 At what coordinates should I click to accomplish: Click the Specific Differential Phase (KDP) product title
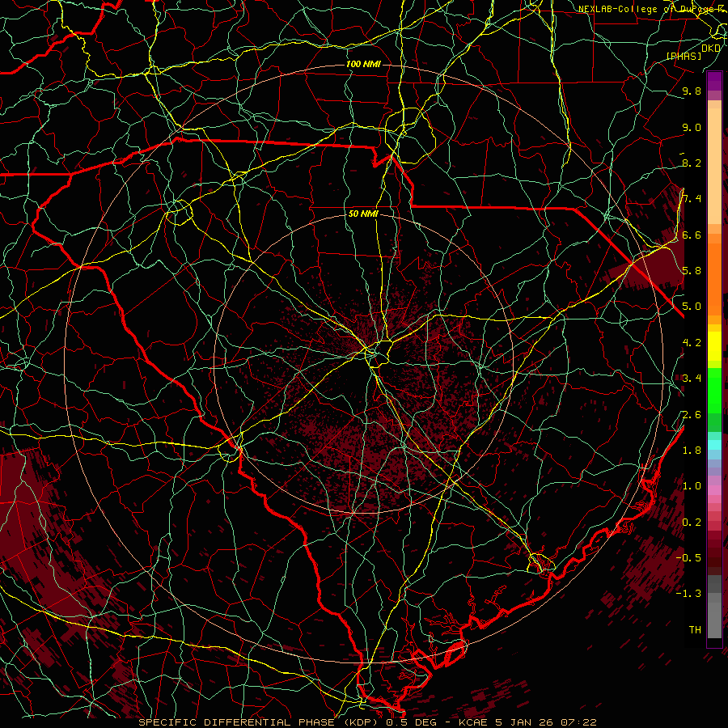click(258, 722)
